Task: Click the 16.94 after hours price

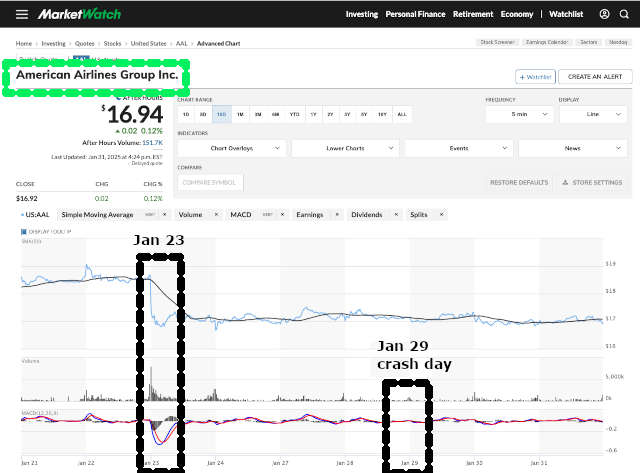Action: tap(135, 114)
